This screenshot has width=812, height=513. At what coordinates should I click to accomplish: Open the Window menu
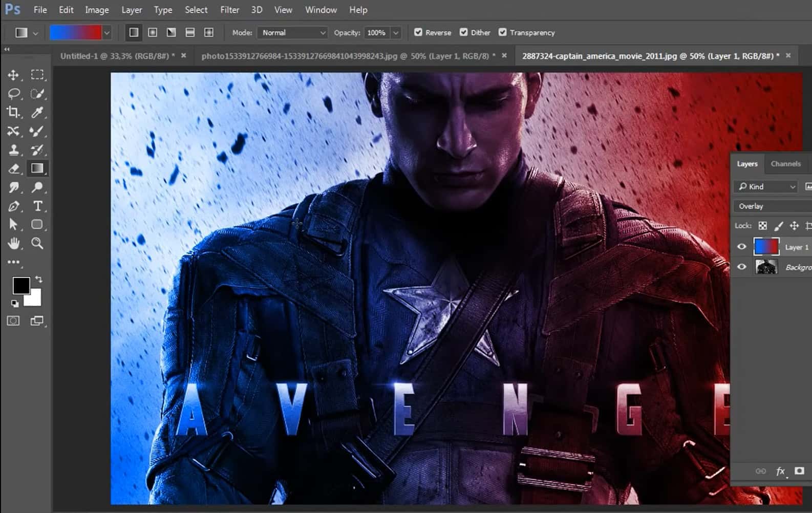(x=321, y=10)
